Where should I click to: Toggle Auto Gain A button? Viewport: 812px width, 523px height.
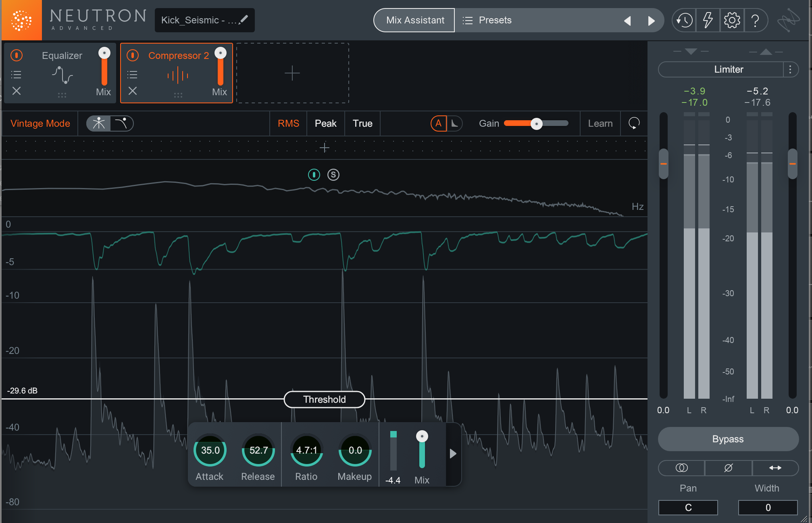click(439, 123)
